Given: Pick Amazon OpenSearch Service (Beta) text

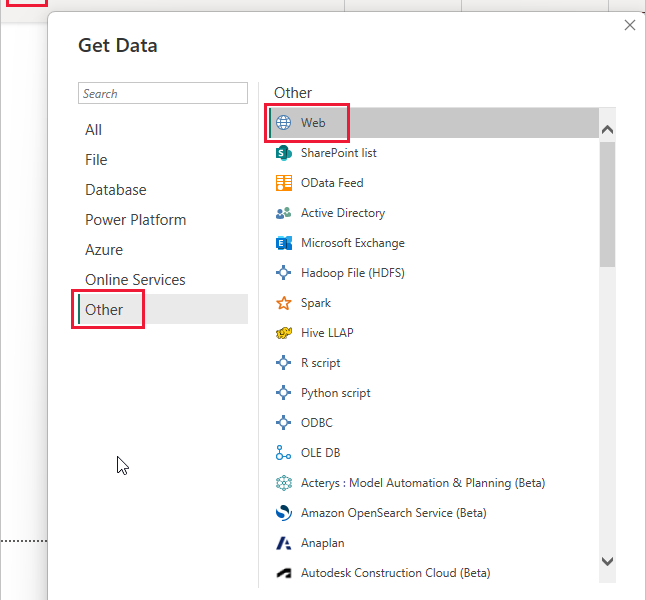Looking at the screenshot, I should tap(393, 513).
